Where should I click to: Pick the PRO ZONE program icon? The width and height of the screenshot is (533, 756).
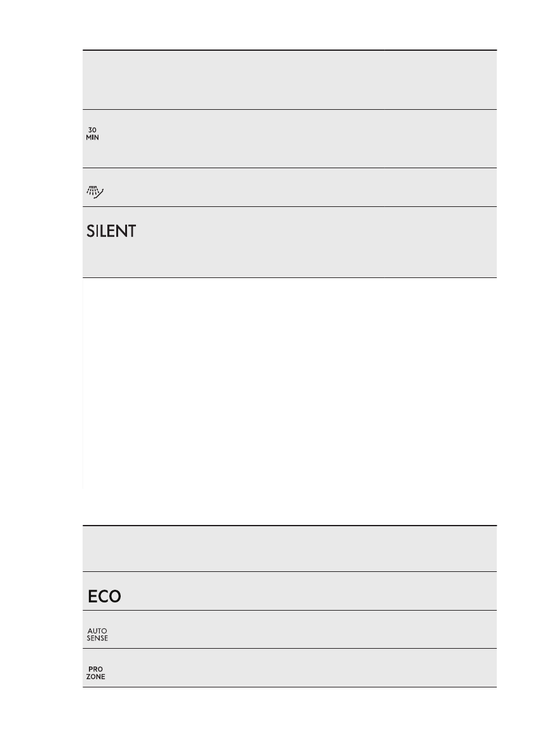(x=97, y=673)
